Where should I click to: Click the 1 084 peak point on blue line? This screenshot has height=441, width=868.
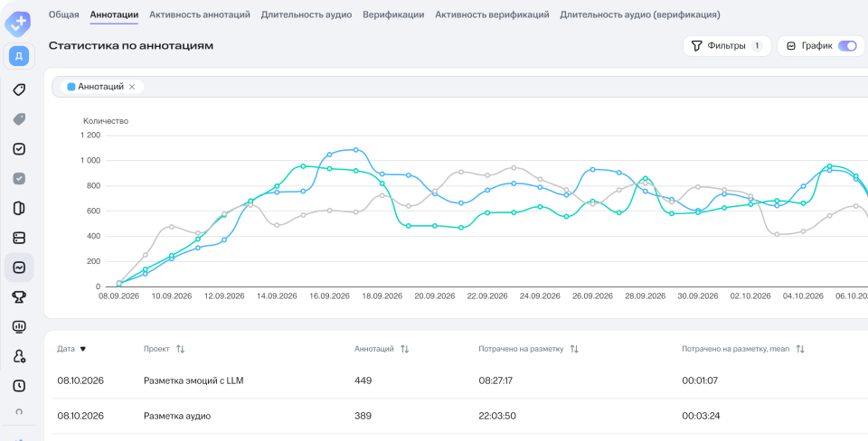click(x=355, y=150)
